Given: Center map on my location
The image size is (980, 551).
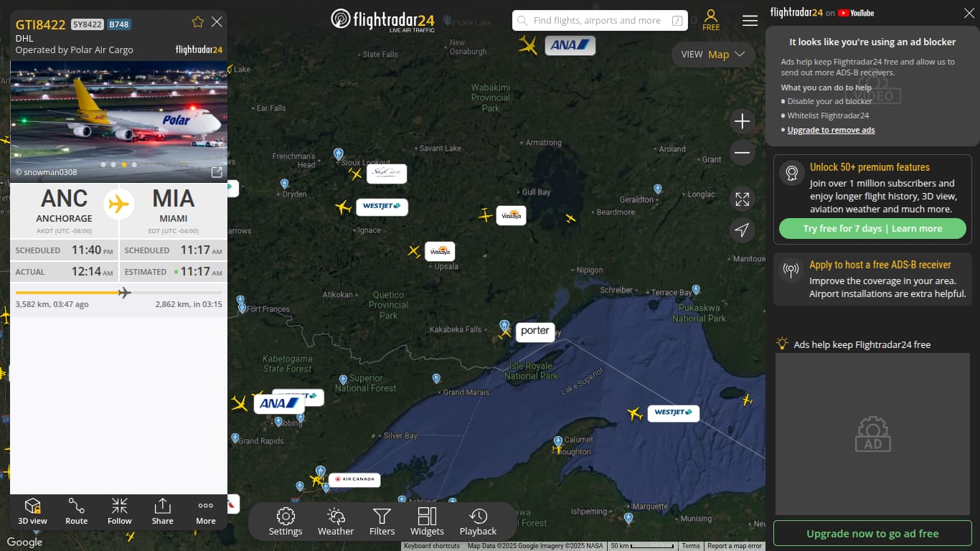Looking at the screenshot, I should (x=743, y=230).
